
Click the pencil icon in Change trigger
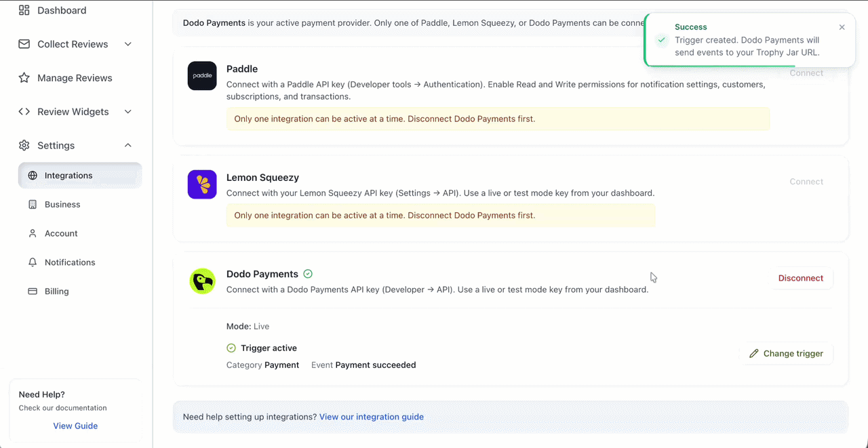click(x=754, y=354)
